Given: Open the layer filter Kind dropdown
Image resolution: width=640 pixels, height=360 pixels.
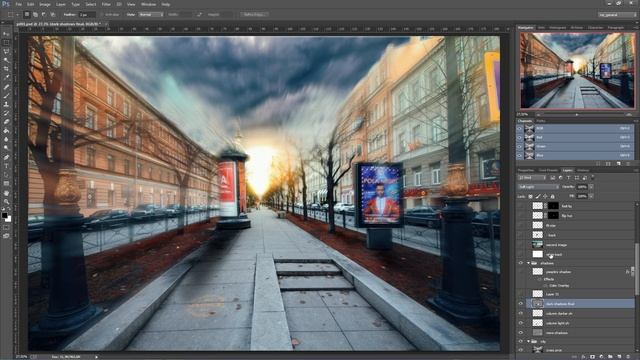Looking at the screenshot, I should coord(532,178).
